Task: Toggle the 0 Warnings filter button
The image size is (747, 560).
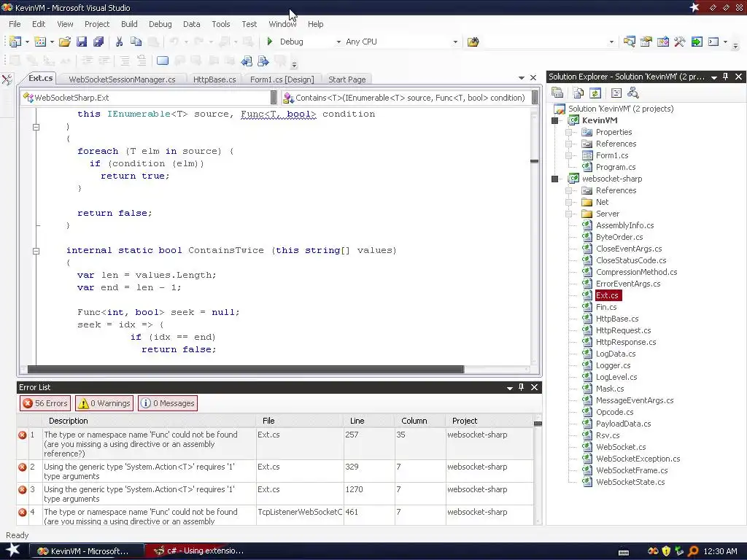Action: tap(104, 403)
